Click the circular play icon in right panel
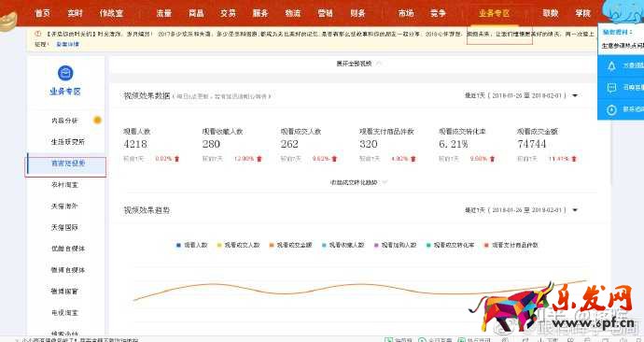Viewport: 644px width, 342px height. tap(611, 109)
